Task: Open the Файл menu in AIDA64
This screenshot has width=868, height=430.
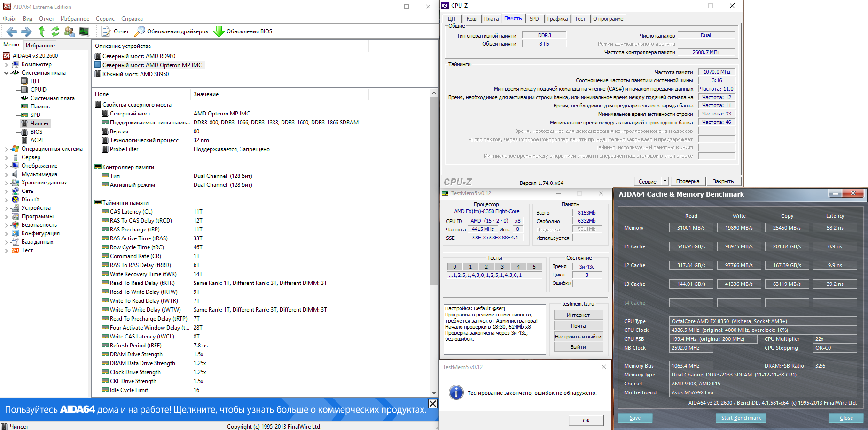Action: pos(9,19)
